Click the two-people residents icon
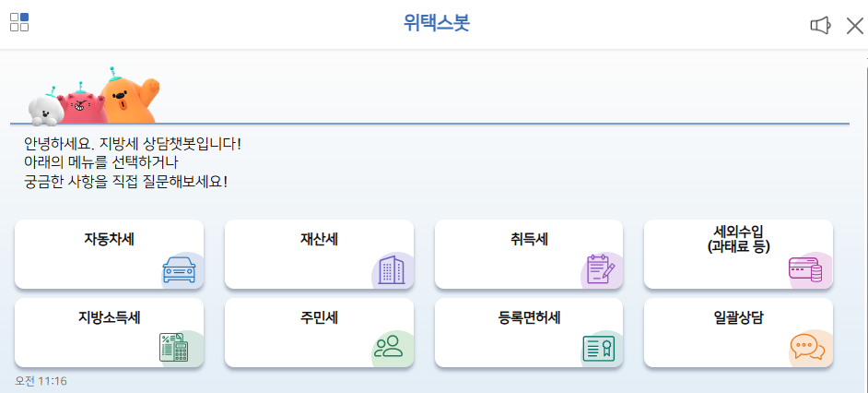Screen dimensions: 868x393 point(389,346)
